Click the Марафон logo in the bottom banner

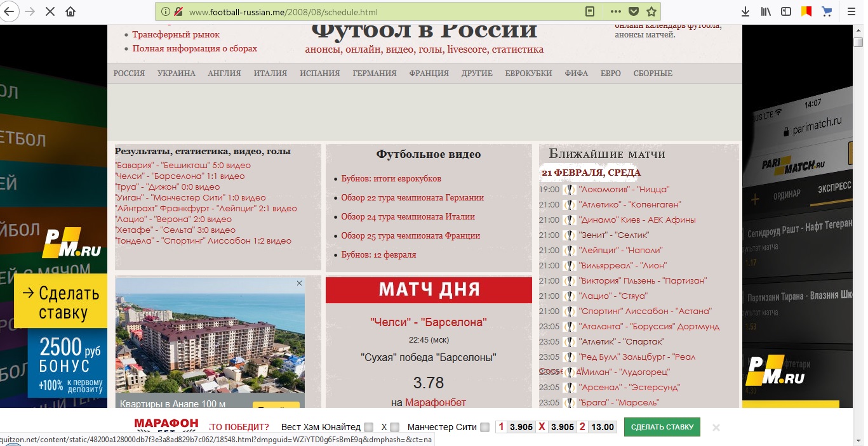coord(166,426)
